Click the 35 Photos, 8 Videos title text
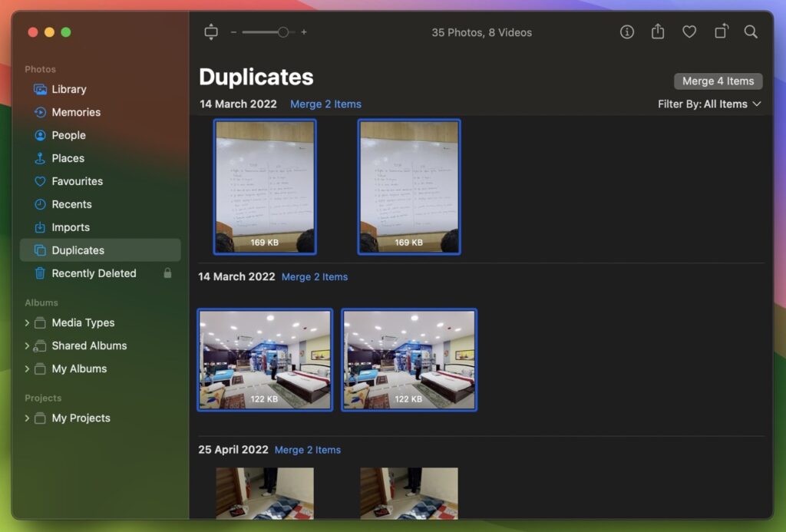 click(x=482, y=32)
